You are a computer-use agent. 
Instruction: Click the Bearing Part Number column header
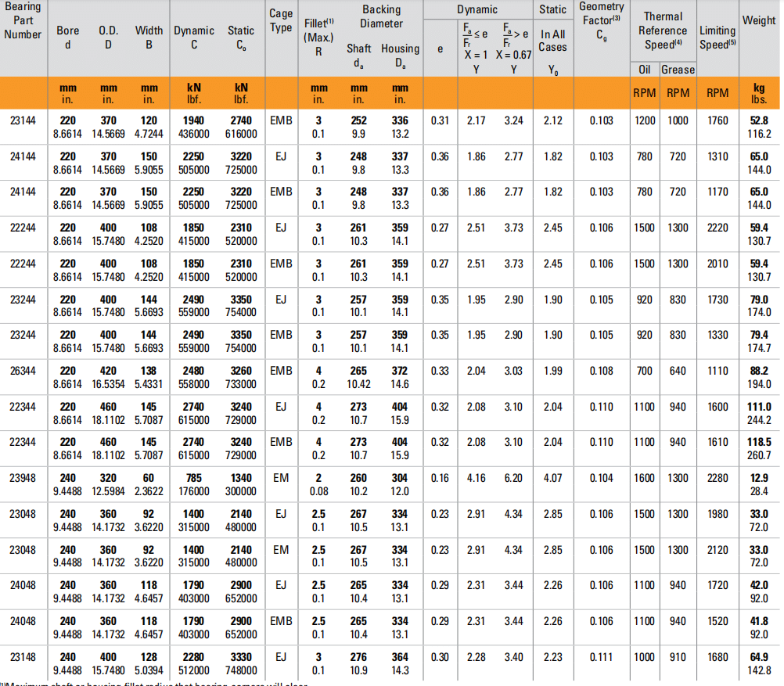22,20
